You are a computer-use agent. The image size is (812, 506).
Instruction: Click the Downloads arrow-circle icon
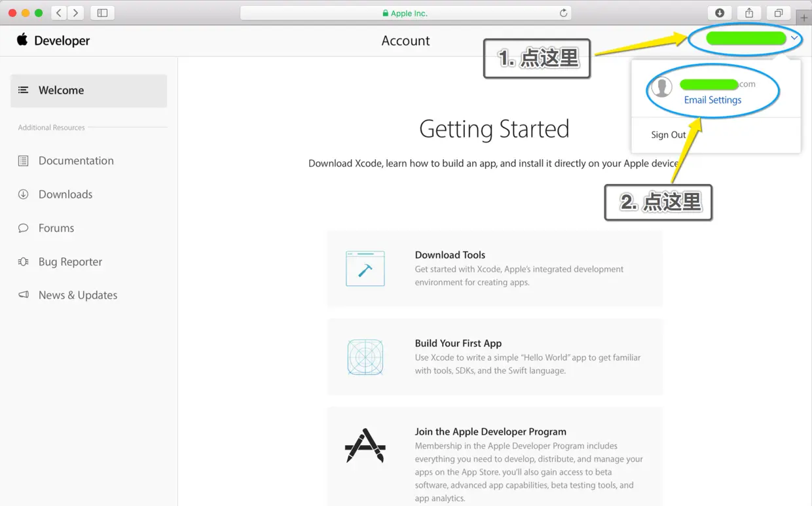tap(24, 194)
